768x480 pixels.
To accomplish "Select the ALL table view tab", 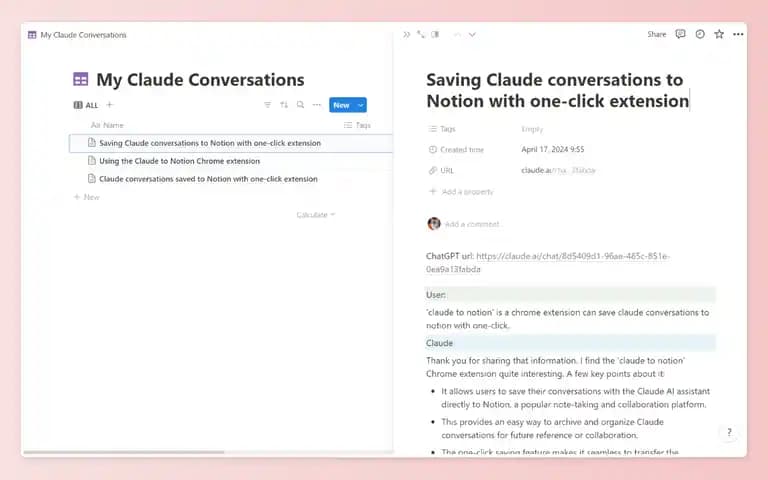I will 86,105.
